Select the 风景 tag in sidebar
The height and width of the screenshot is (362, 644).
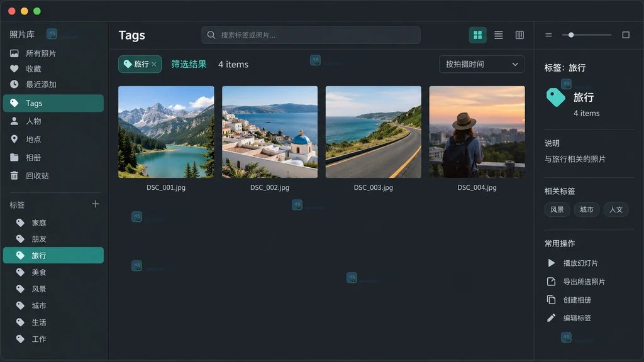(x=53, y=289)
